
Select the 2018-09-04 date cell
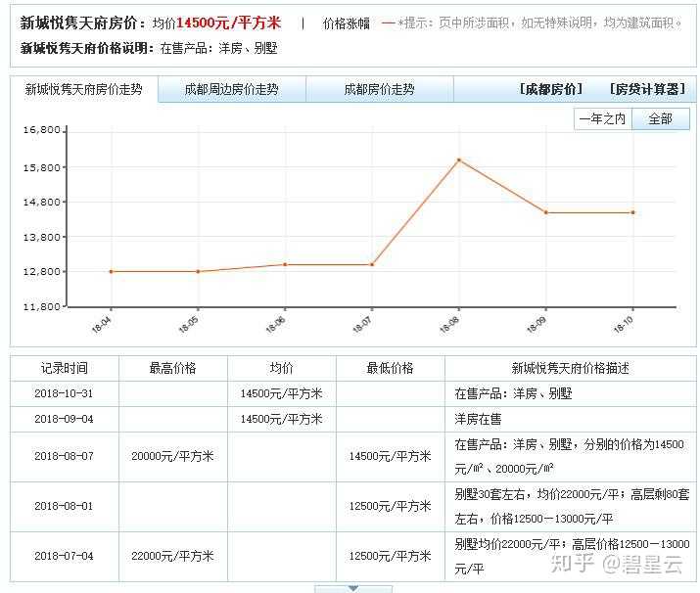pyautogui.click(x=64, y=419)
